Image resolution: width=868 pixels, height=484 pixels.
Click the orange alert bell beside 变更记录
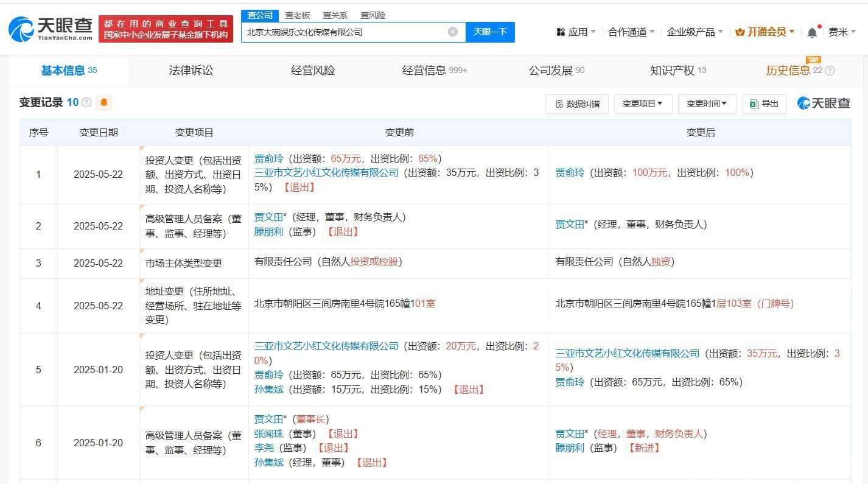tap(104, 102)
